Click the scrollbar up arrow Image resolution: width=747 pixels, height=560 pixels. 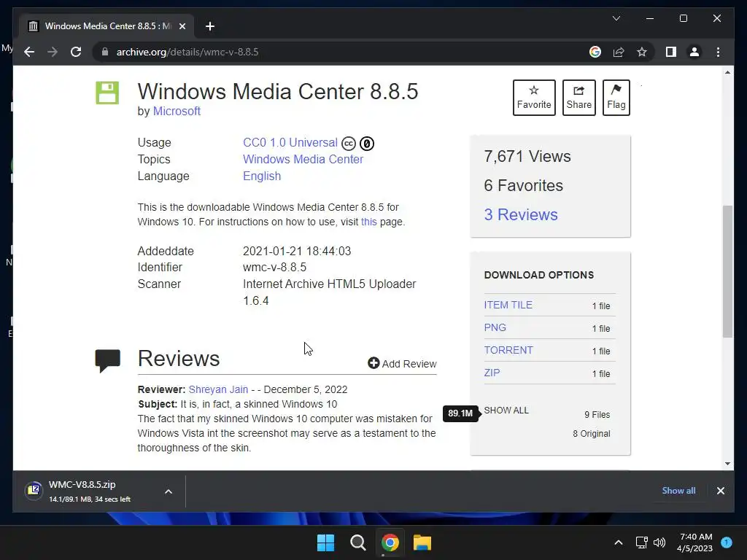pos(727,72)
